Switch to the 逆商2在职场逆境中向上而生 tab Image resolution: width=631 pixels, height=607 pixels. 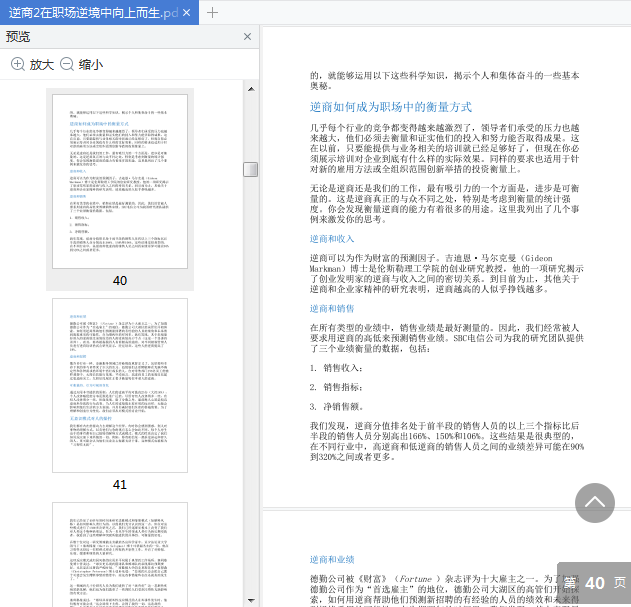[90, 13]
